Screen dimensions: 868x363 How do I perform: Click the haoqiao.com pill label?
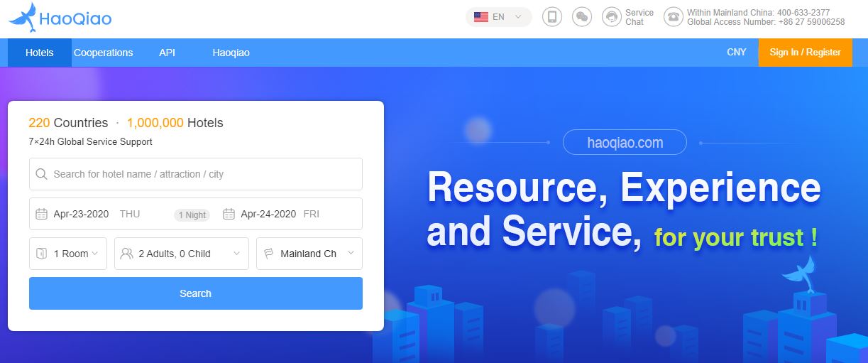click(625, 143)
